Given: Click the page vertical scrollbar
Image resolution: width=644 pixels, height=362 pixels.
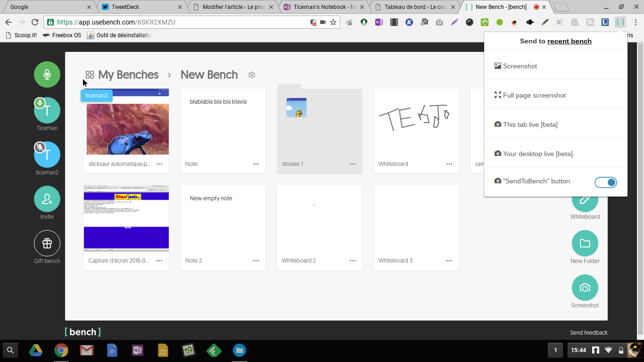Looking at the screenshot, I should pos(640,189).
